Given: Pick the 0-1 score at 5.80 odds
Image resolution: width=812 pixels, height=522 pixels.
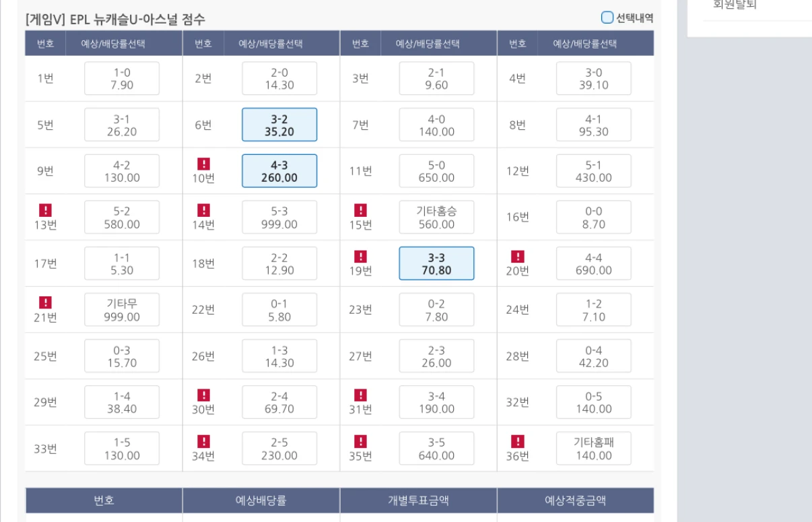Looking at the screenshot, I should tap(279, 310).
